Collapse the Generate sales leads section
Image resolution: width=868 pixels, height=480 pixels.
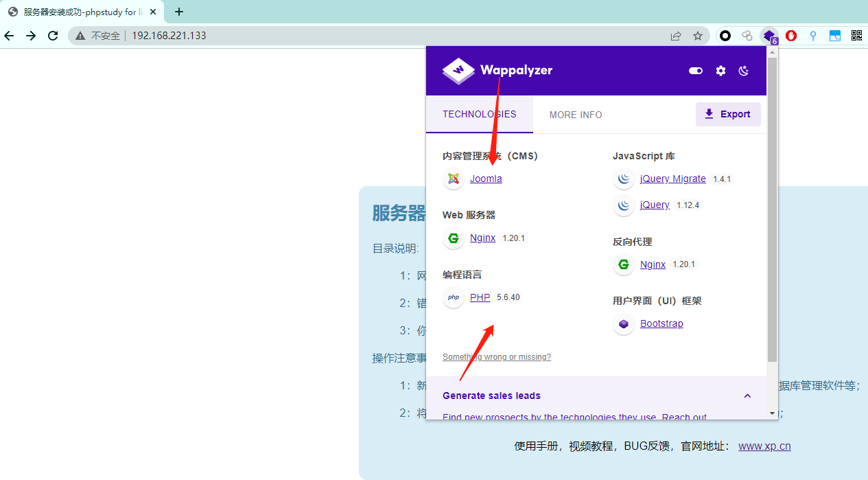tap(747, 396)
